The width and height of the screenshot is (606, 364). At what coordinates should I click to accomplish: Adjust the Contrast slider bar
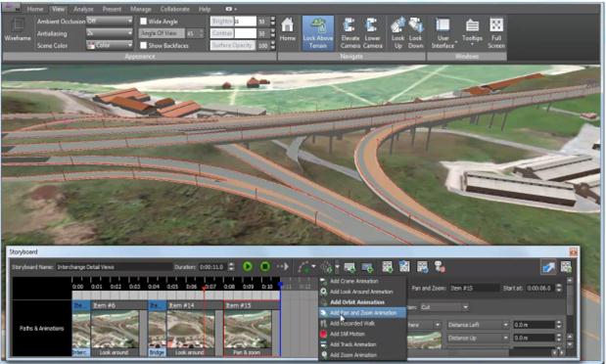[x=233, y=33]
